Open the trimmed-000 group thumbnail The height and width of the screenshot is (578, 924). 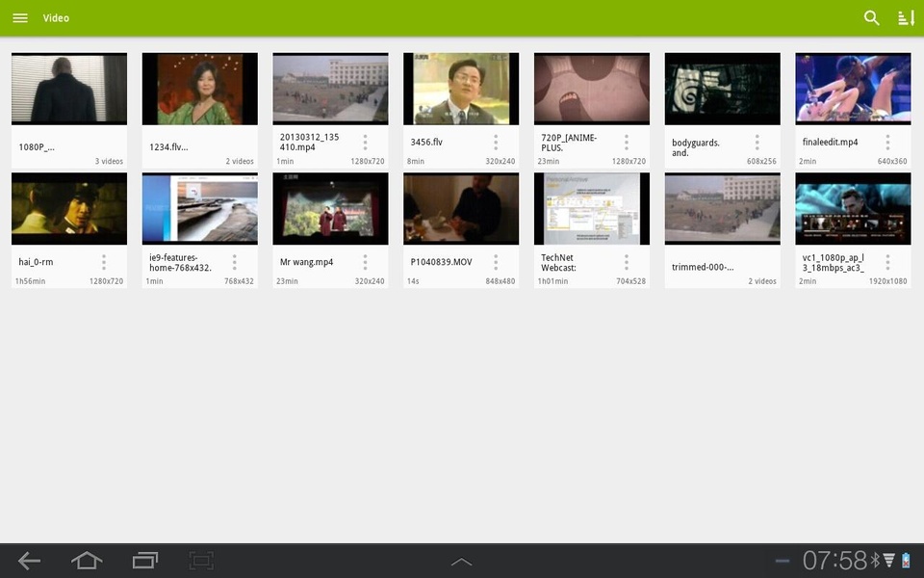coord(723,209)
